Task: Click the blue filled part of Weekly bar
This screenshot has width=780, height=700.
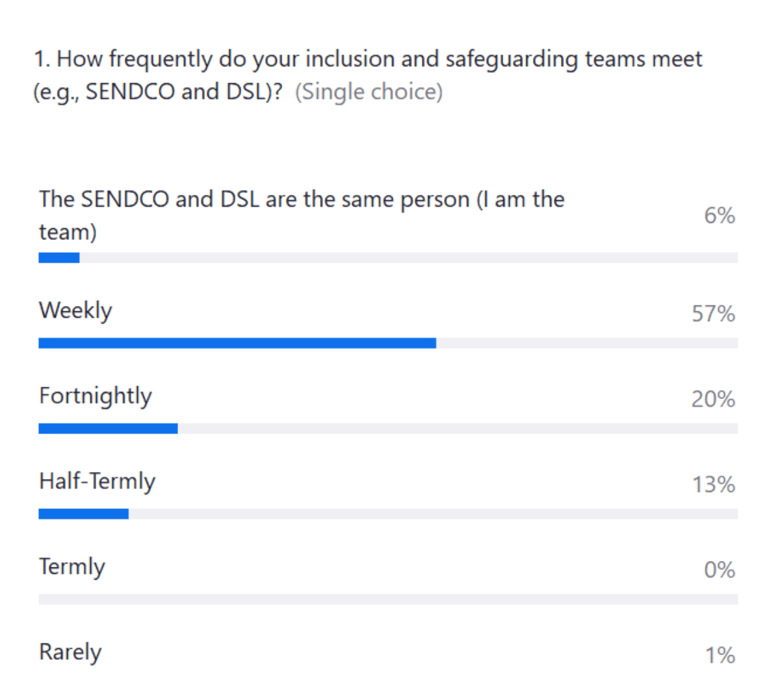Action: (x=237, y=343)
